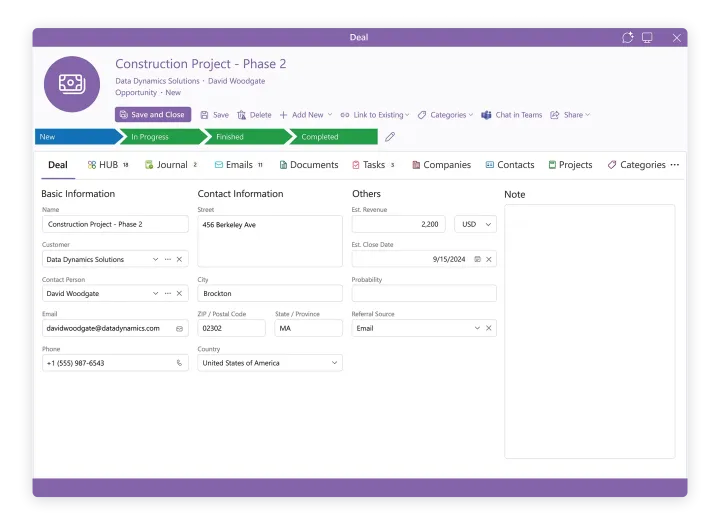The image size is (720, 528).
Task: Clear the Est. Close Date value
Action: click(489, 259)
